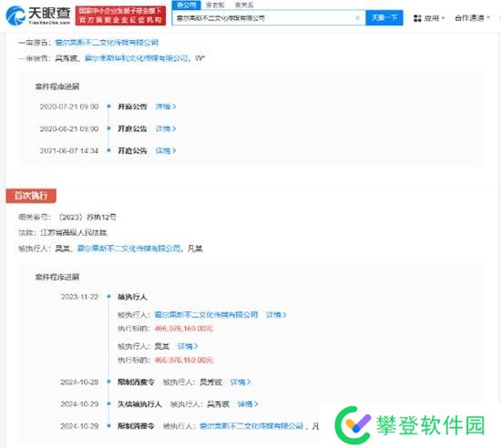Open 详情 for the 2021-06-07 开庭公告
Image resolution: width=501 pixels, height=448 pixels.
pyautogui.click(x=166, y=150)
